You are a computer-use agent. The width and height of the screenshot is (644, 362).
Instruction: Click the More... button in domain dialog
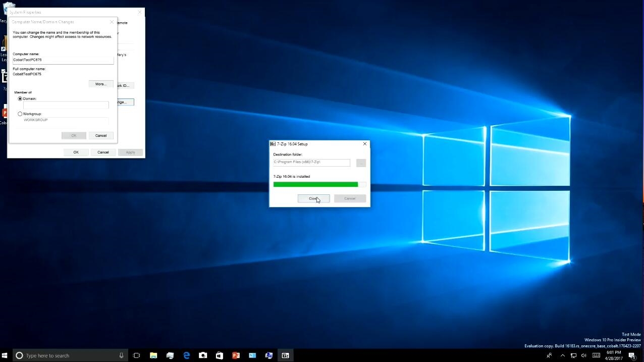coord(101,84)
